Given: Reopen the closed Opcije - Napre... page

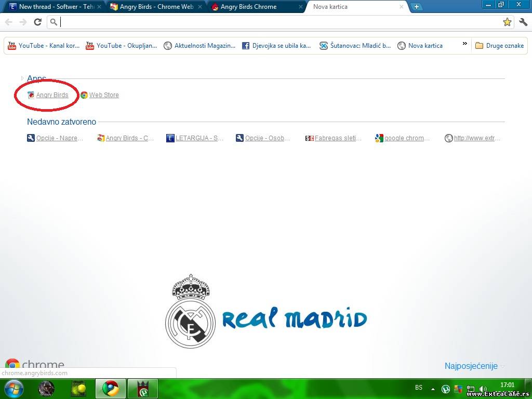Looking at the screenshot, I should click(55, 138).
